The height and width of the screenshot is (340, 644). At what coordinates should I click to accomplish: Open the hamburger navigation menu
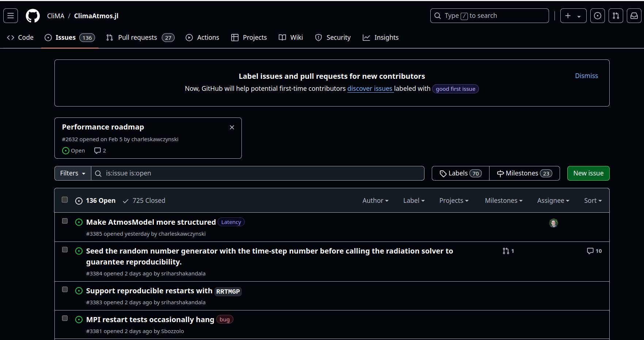pyautogui.click(x=11, y=16)
